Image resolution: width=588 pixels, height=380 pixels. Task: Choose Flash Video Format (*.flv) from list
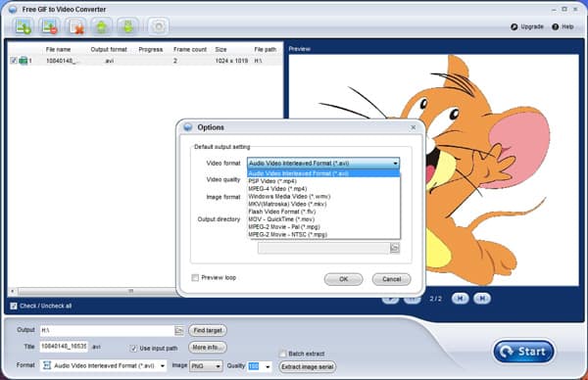point(281,212)
